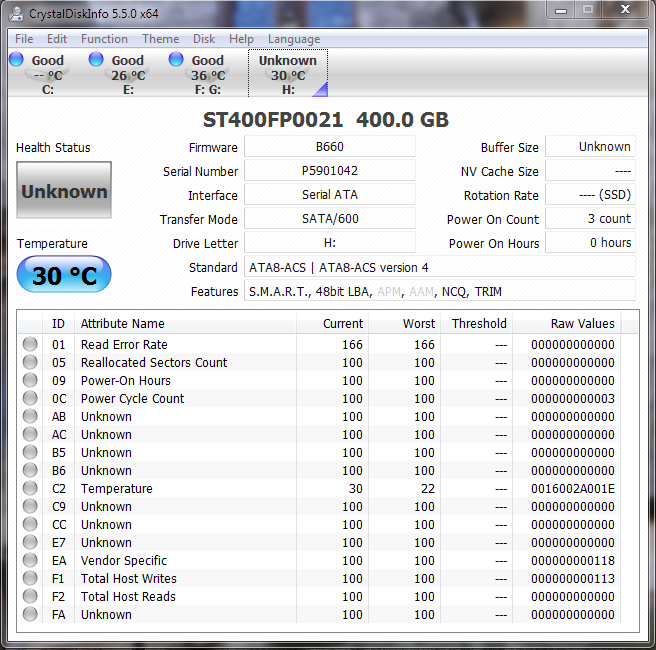Select the E: drive status orb
Screen dimensions: 656x650
tap(97, 60)
